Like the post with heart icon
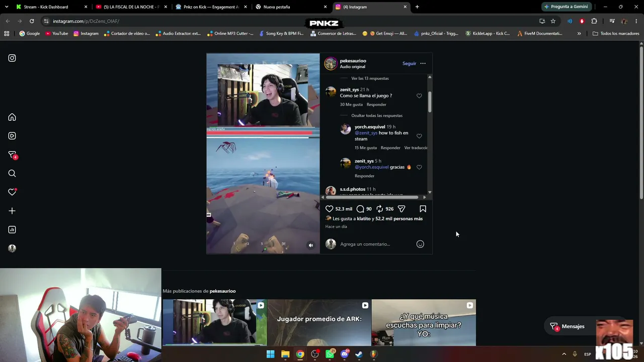Screen dimensions: 644x362 (x=329, y=209)
